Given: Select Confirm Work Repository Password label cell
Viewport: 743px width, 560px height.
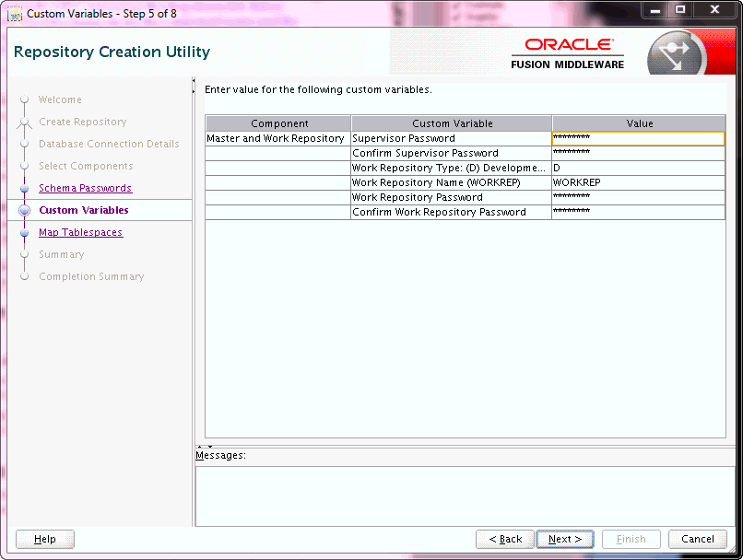Looking at the screenshot, I should point(452,212).
